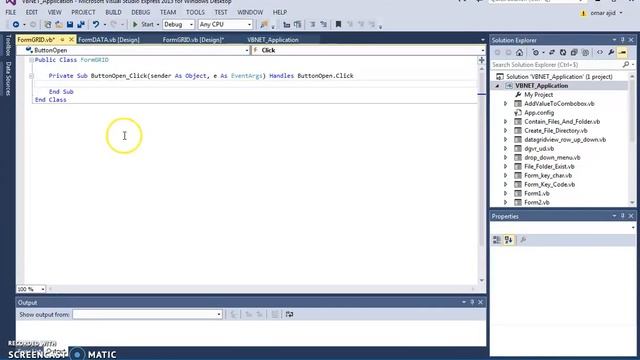Select Form_Key_Code.vb in Solution Explorer
The width and height of the screenshot is (640, 360).
point(549,184)
